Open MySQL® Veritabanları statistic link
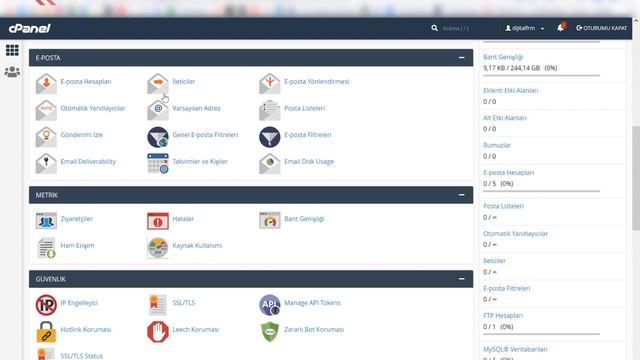The image size is (640, 360). point(515,349)
